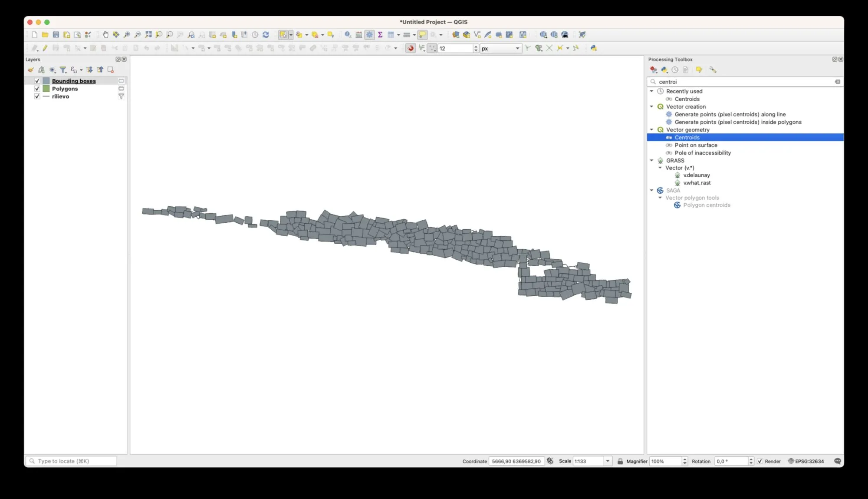Viewport: 868px width, 499px height.
Task: Enable snapping with the red magnet icon
Action: (x=410, y=48)
